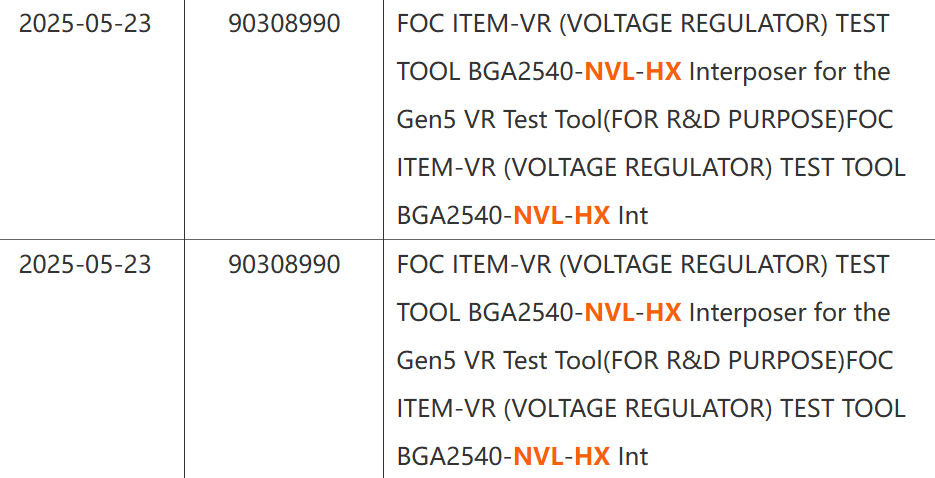Viewport: 935px width, 478px height.
Task: Click 'Interposer for the' text in the second row
Action: pos(790,313)
